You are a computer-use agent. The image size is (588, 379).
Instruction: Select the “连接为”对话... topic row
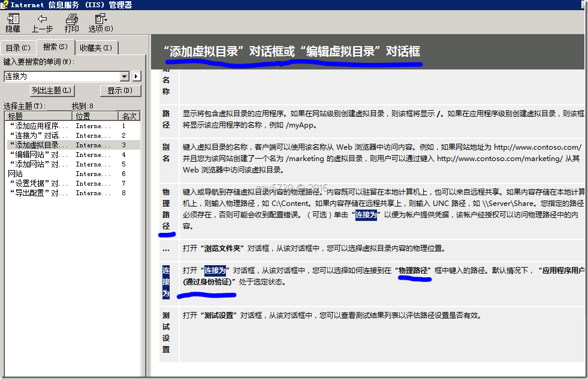tap(74, 135)
